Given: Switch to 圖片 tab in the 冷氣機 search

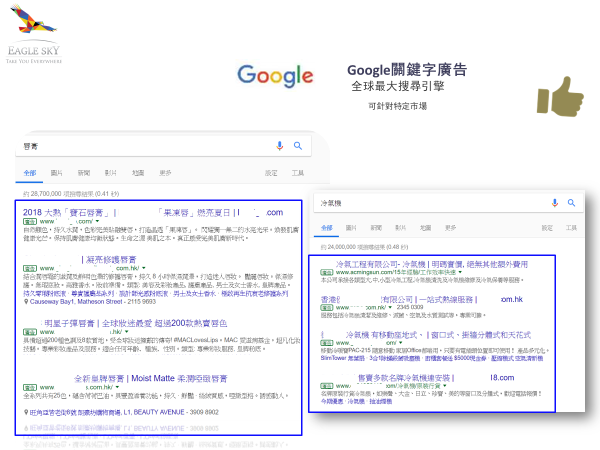Looking at the screenshot, I should pos(351,228).
